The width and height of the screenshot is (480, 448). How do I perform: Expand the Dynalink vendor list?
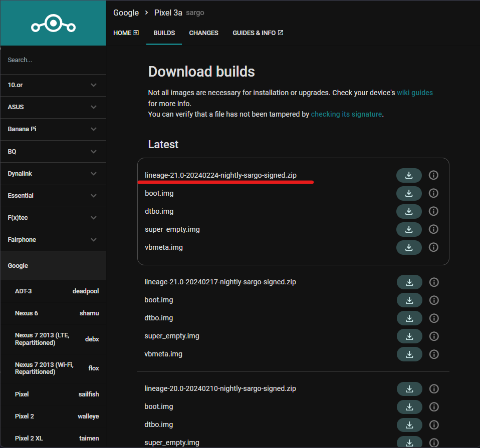(53, 173)
